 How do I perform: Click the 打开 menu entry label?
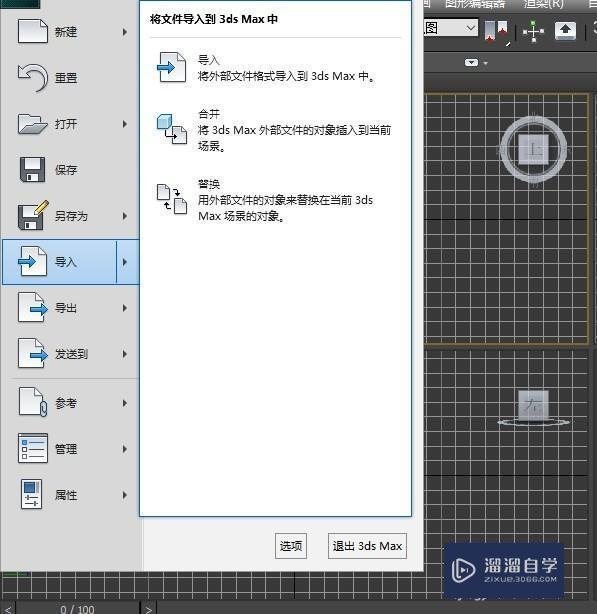pos(66,124)
